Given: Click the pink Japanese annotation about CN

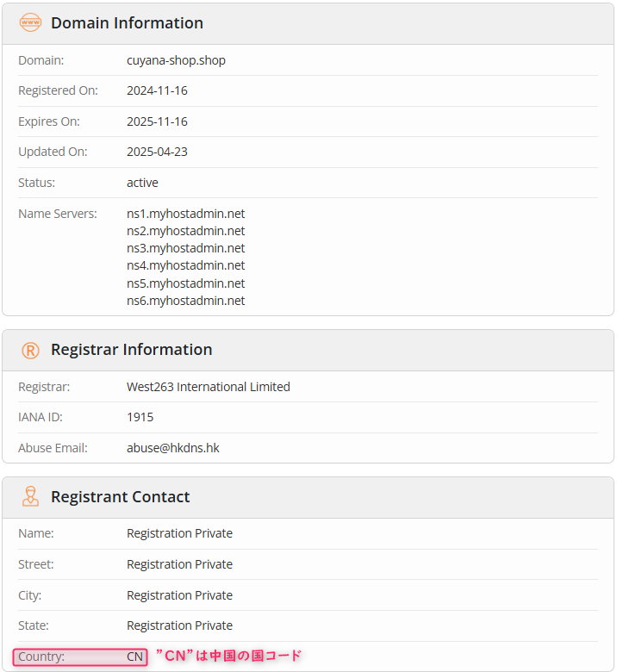Looking at the screenshot, I should pyautogui.click(x=229, y=656).
